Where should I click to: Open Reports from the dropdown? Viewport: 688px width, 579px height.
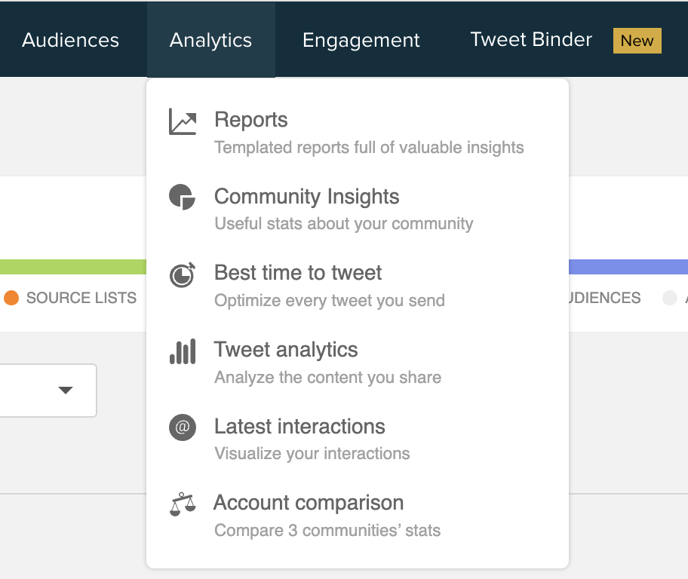coord(251,120)
